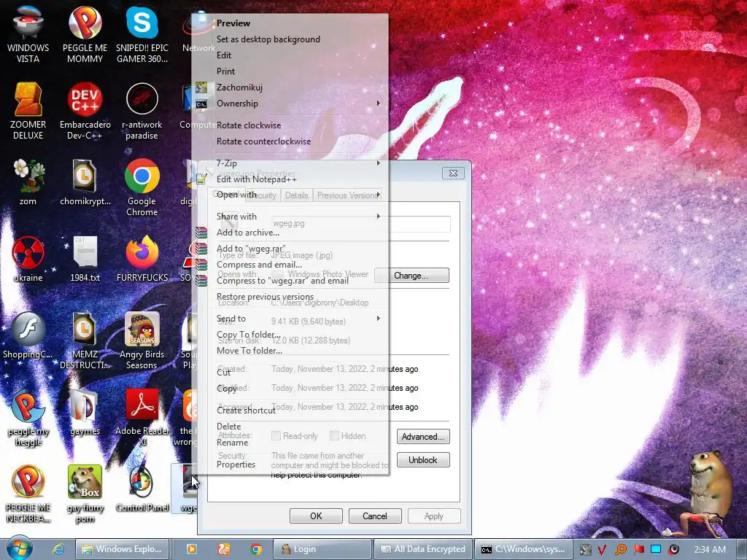
Task: Switch to the Previous Versions tab
Action: tap(348, 195)
